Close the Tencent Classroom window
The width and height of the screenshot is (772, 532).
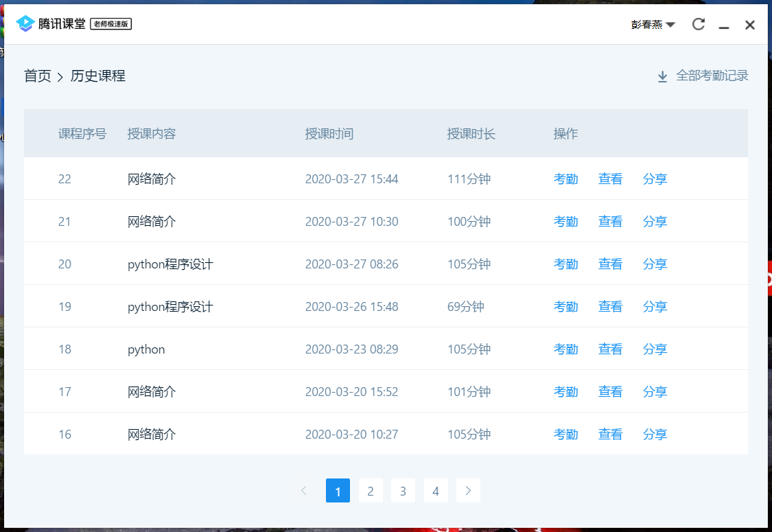[x=750, y=25]
